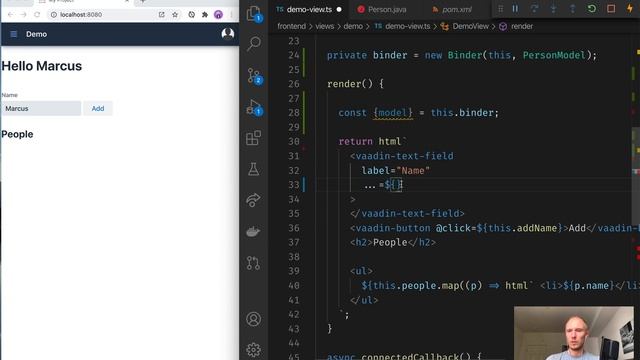Open the Explorer view in activity bar
This screenshot has height=360, width=640.
pos(253,13)
